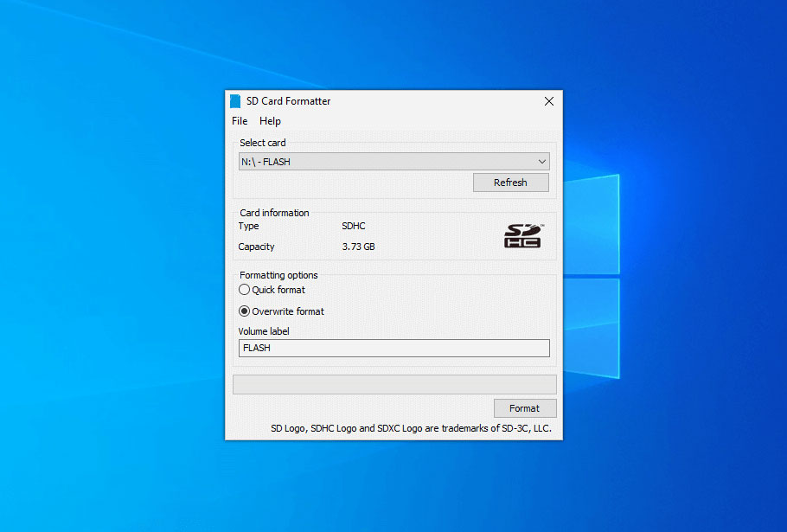The width and height of the screenshot is (787, 532).
Task: Click the SD Card Formatter title text
Action: point(288,101)
